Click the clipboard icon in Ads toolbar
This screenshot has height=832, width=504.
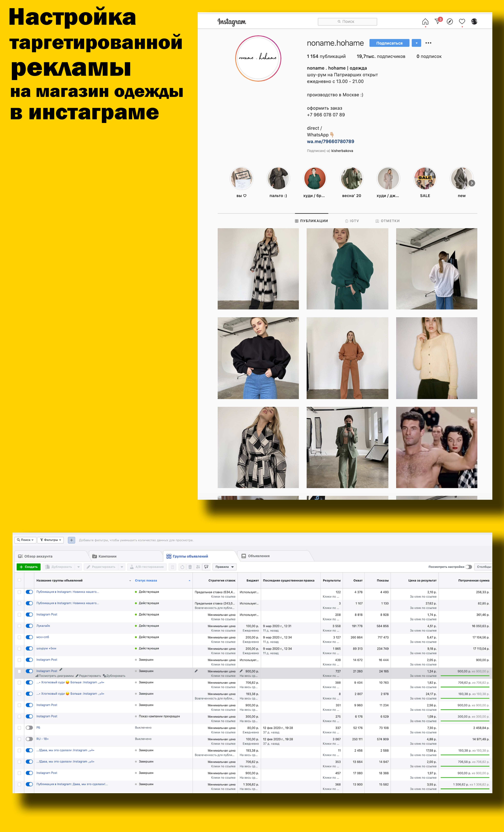(x=172, y=567)
